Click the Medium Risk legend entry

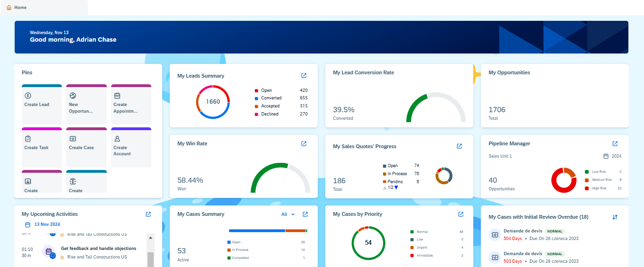pyautogui.click(x=603, y=180)
